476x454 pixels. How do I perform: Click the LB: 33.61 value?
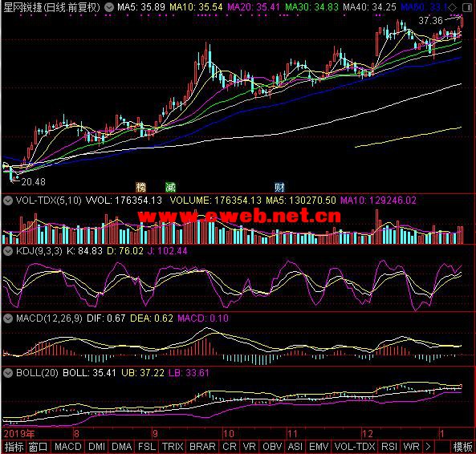pyautogui.click(x=189, y=373)
